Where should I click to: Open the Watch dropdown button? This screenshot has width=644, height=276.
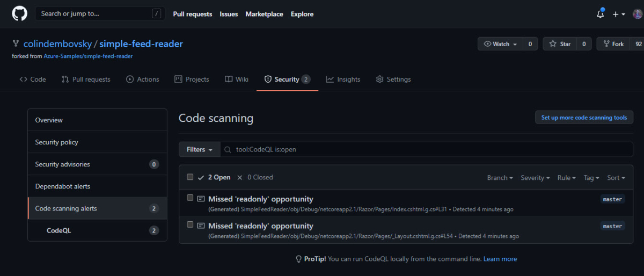pyautogui.click(x=501, y=44)
